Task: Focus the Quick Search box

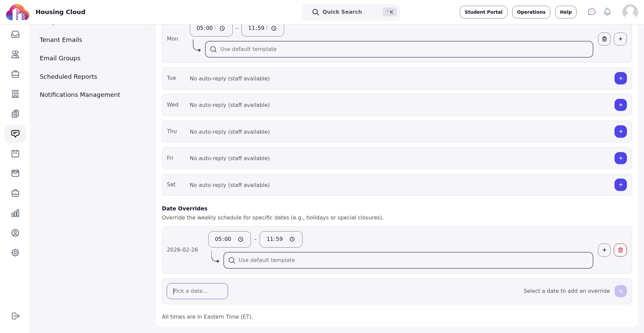Action: pyautogui.click(x=351, y=12)
